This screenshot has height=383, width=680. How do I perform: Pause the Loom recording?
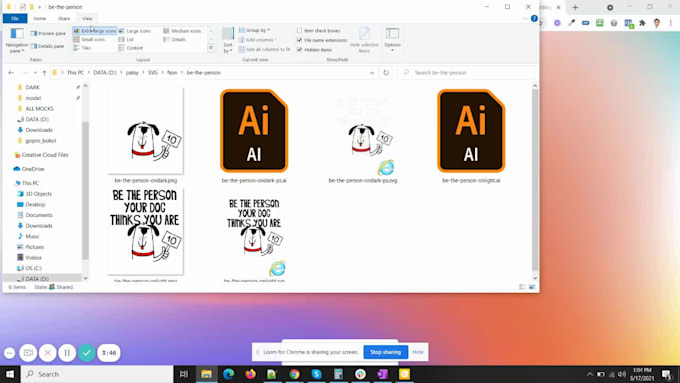(67, 353)
